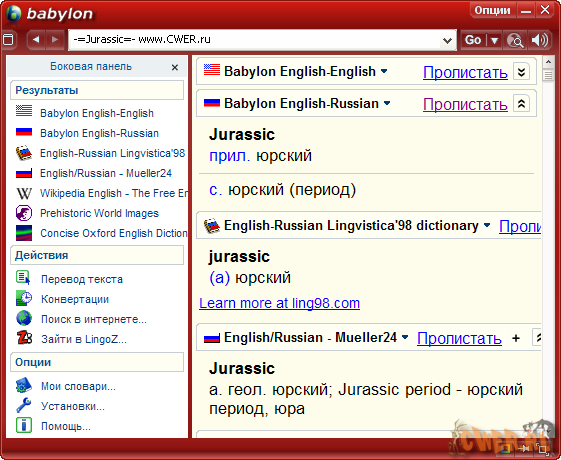Screen dimensions: 561x460
Task: Open Помощь help option
Action: [66, 426]
